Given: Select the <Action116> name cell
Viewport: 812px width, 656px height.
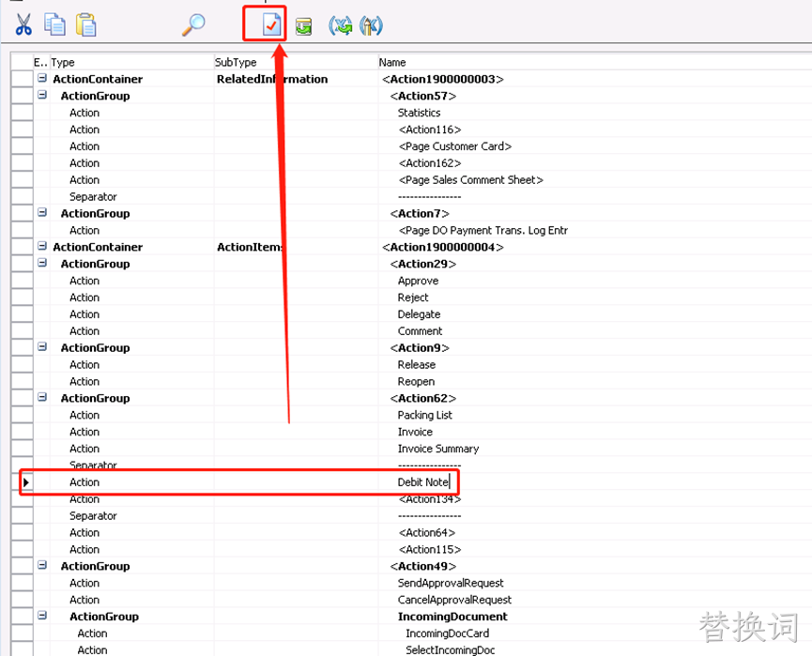Looking at the screenshot, I should point(430,130).
